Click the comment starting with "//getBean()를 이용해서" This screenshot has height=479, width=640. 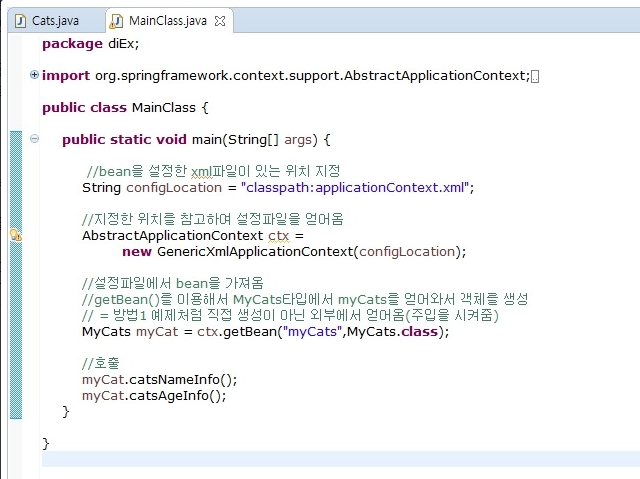(x=305, y=299)
